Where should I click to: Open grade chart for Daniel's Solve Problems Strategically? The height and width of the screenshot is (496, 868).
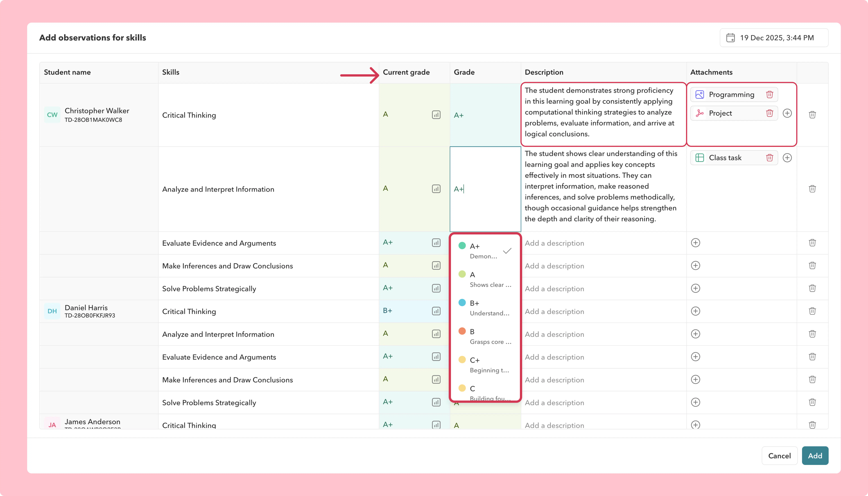[436, 402]
